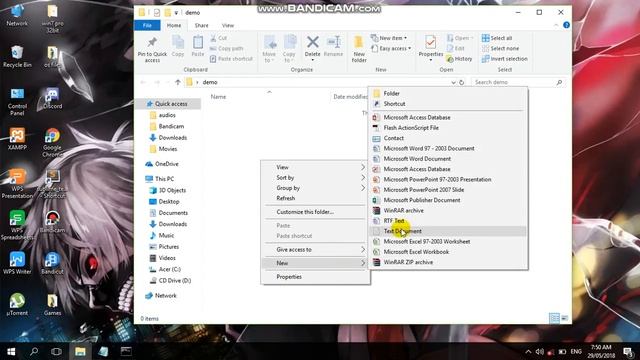Click the Up directory arrow
Viewport: 640px width, 360px height.
178,82
